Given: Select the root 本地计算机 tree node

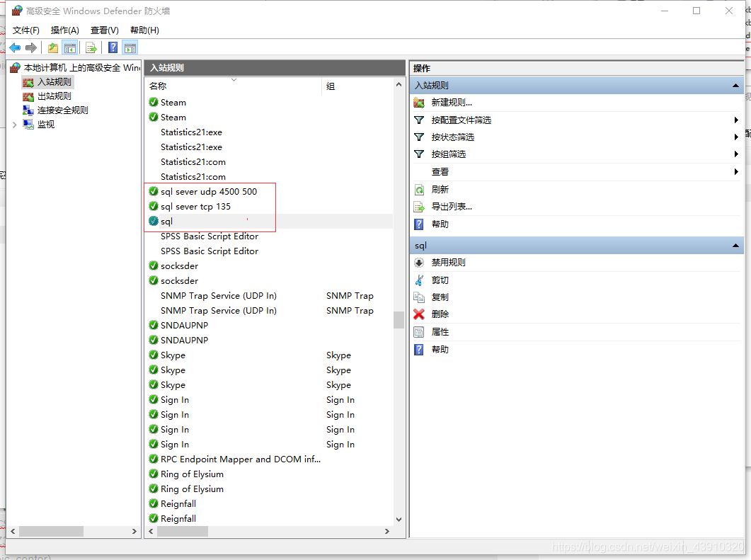Looking at the screenshot, I should [81, 68].
